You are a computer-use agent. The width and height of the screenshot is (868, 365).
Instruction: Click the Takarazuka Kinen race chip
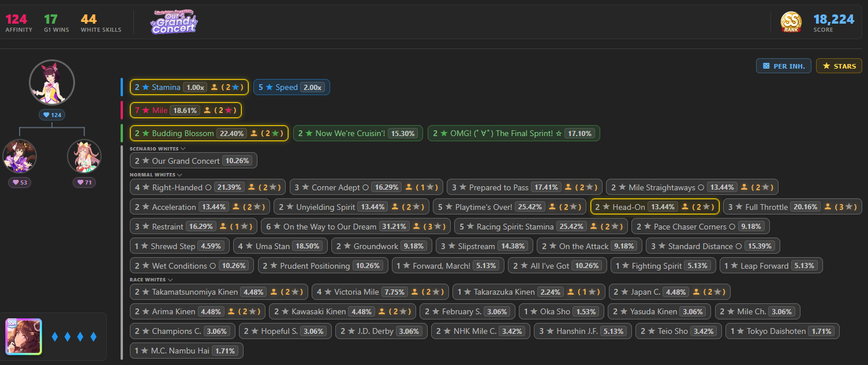coord(529,292)
